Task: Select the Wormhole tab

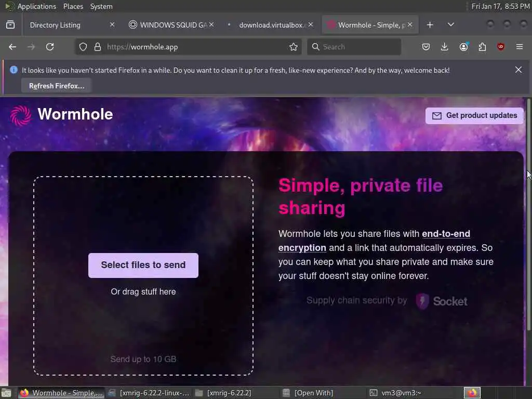Action: pos(369,25)
